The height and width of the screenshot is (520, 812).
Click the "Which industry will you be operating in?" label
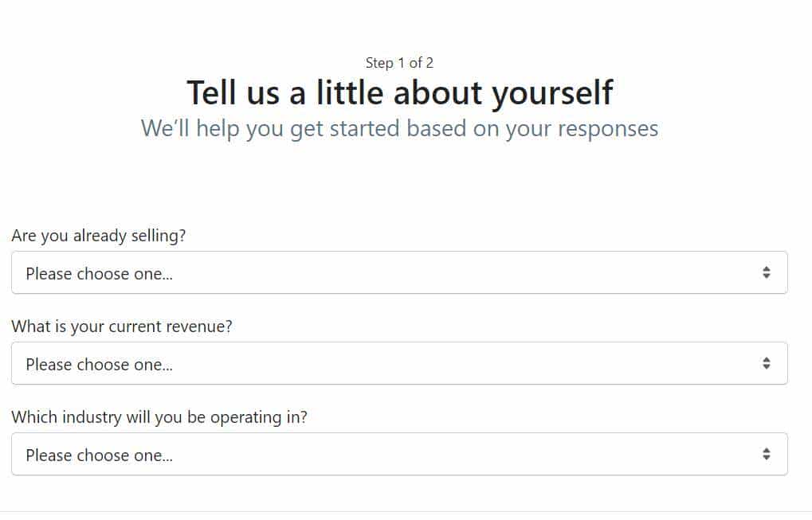coord(159,417)
